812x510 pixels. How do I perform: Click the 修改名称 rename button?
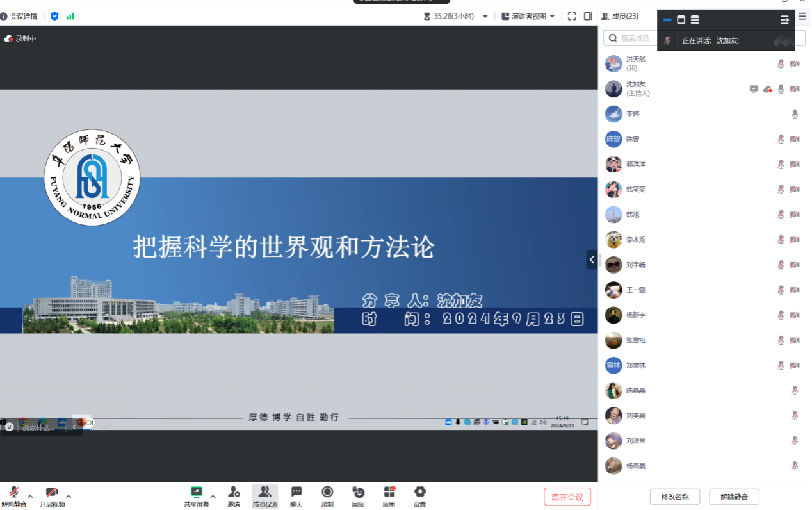(674, 497)
